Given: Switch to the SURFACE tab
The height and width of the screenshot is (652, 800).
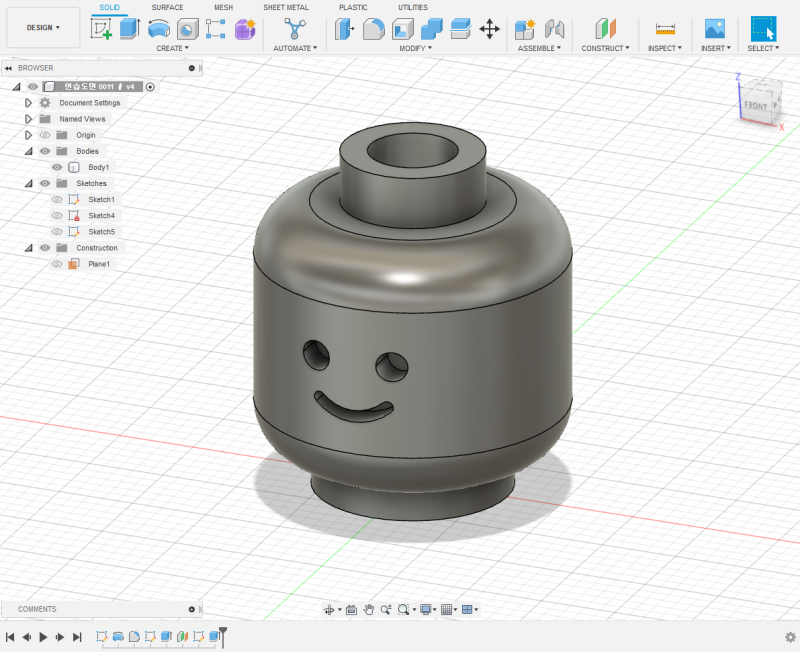Looking at the screenshot, I should [167, 7].
